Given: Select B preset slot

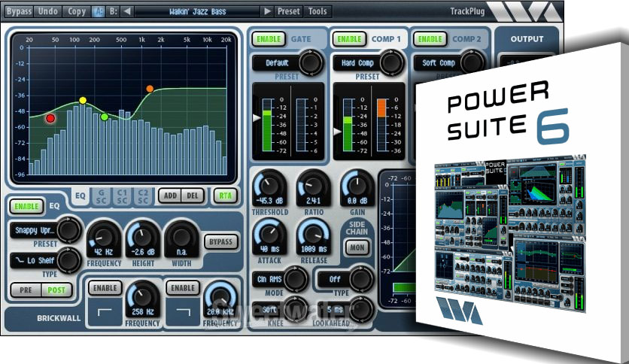Looking at the screenshot, I should pos(114,11).
